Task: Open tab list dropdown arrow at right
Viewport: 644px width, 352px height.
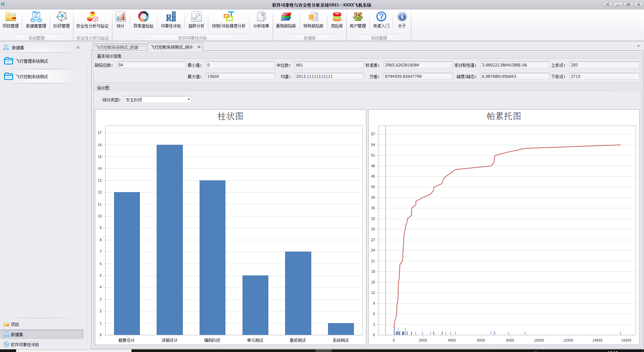Action: [x=638, y=46]
